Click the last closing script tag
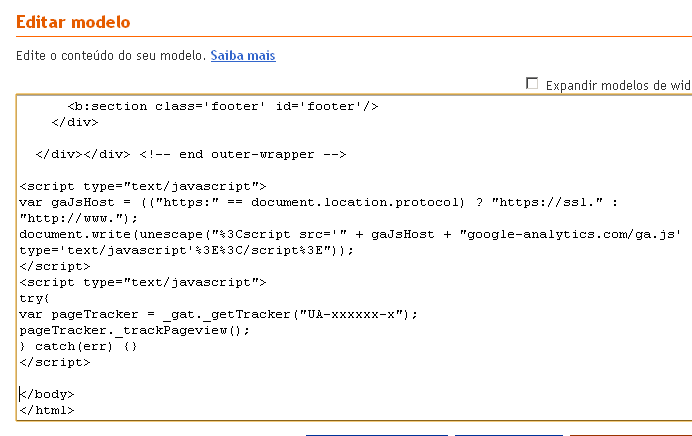 [x=55, y=362]
